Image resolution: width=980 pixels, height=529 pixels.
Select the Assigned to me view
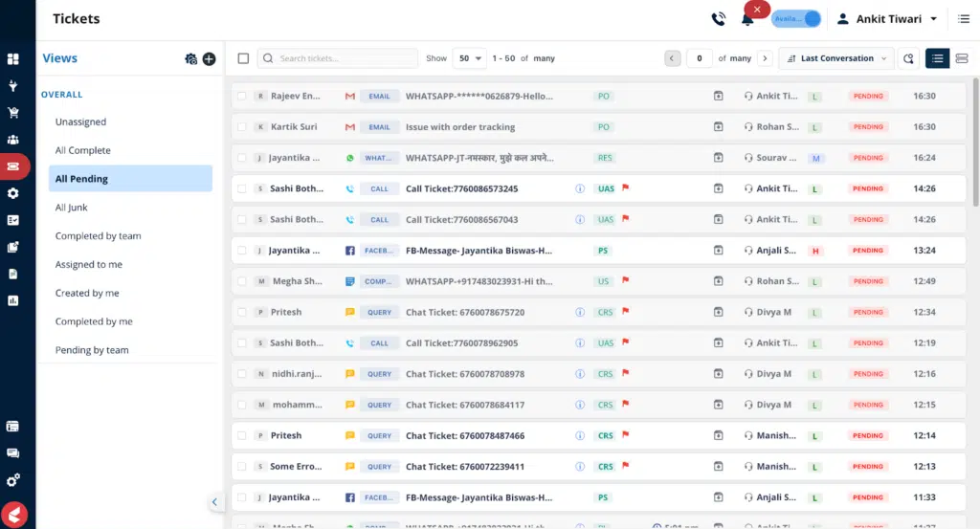point(89,265)
